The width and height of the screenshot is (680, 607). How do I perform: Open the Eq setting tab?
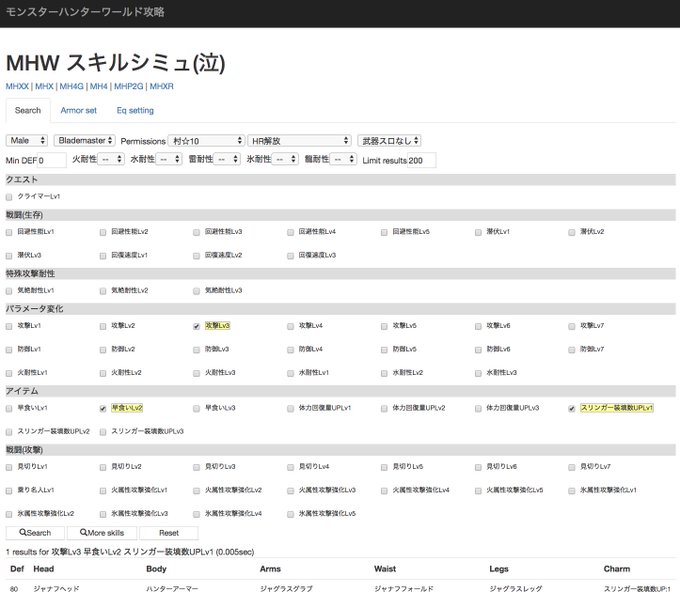click(135, 111)
